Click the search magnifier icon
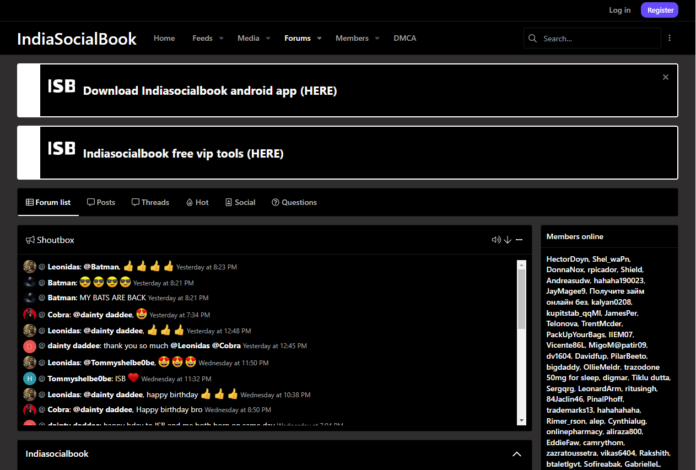Image resolution: width=696 pixels, height=470 pixels. [533, 39]
